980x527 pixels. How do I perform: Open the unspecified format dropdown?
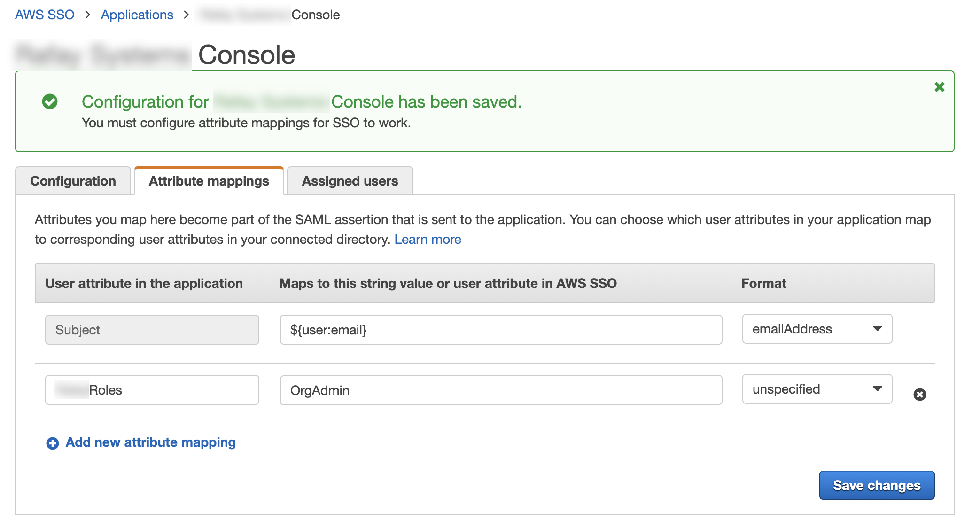pyautogui.click(x=817, y=389)
